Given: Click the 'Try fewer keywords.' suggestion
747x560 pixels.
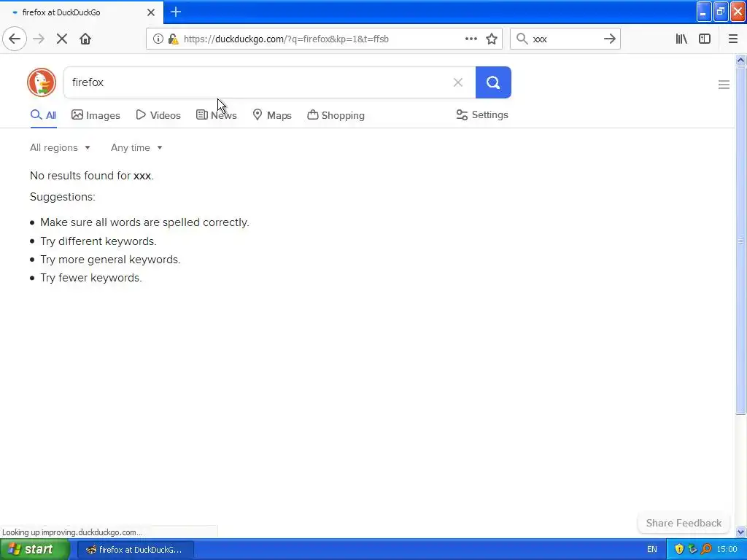Looking at the screenshot, I should pos(91,278).
